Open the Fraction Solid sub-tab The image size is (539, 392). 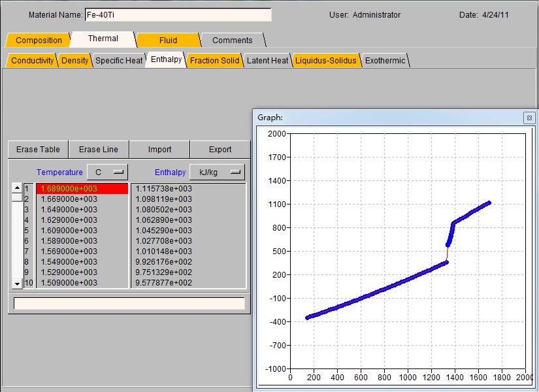214,61
